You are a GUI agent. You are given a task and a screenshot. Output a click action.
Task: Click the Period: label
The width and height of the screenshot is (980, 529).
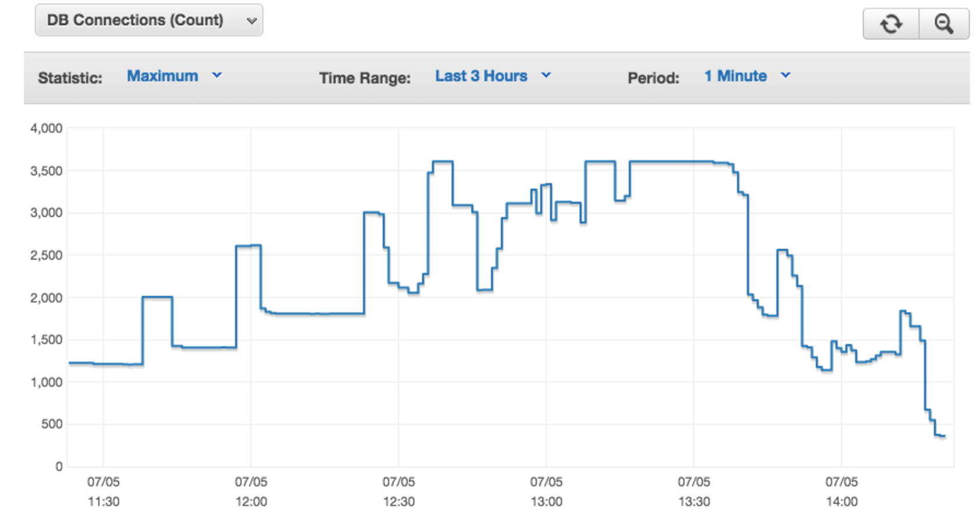[653, 78]
